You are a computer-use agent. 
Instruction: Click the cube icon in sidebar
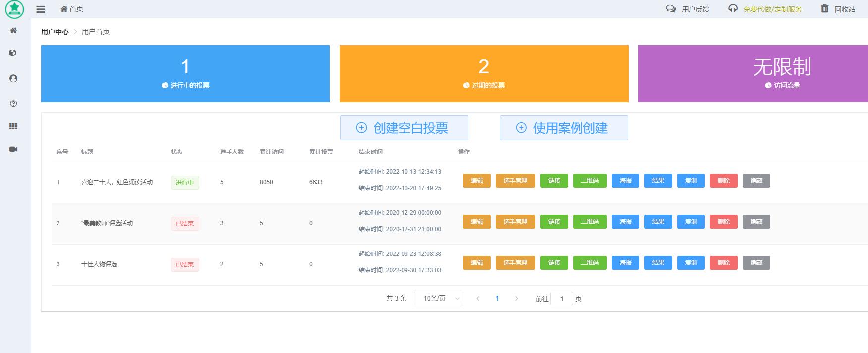click(x=13, y=53)
